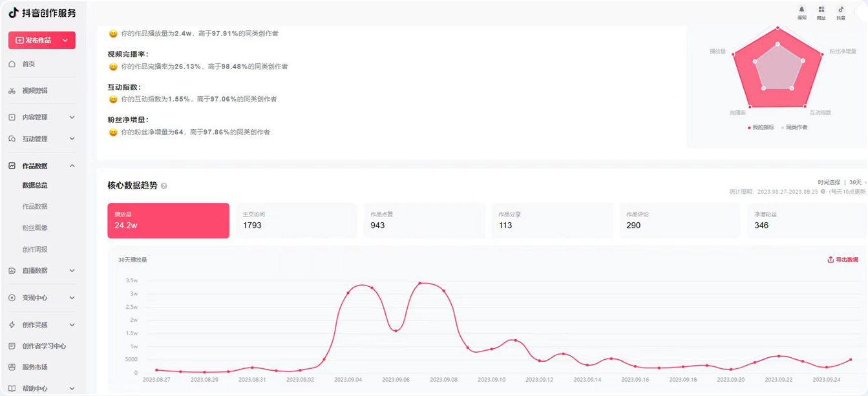
Task: Switch to the 作品点赞 metric tab
Action: [424, 220]
